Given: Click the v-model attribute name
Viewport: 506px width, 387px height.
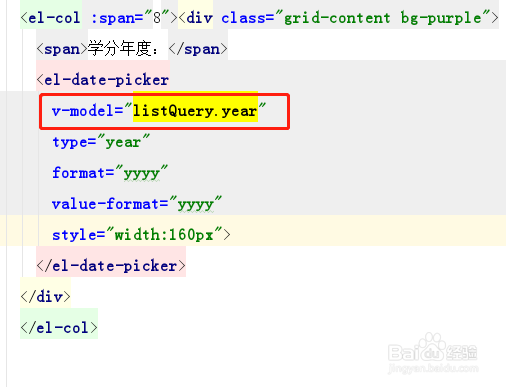Looking at the screenshot, I should click(83, 111).
